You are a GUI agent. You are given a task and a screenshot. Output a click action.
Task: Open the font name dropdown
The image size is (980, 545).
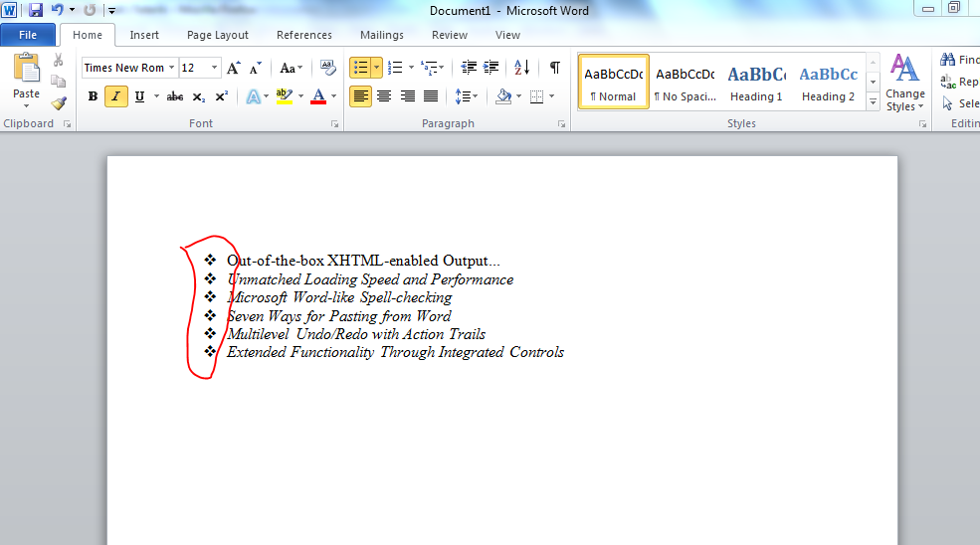tap(171, 68)
